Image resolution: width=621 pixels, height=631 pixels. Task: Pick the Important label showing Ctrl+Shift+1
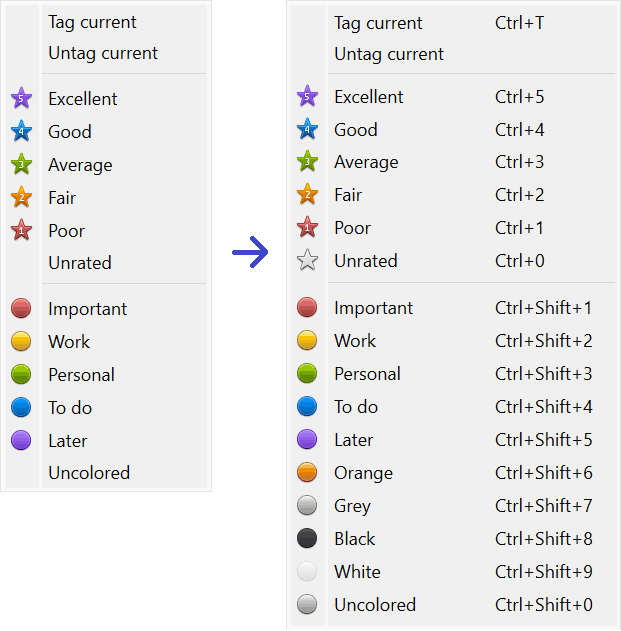(373, 308)
